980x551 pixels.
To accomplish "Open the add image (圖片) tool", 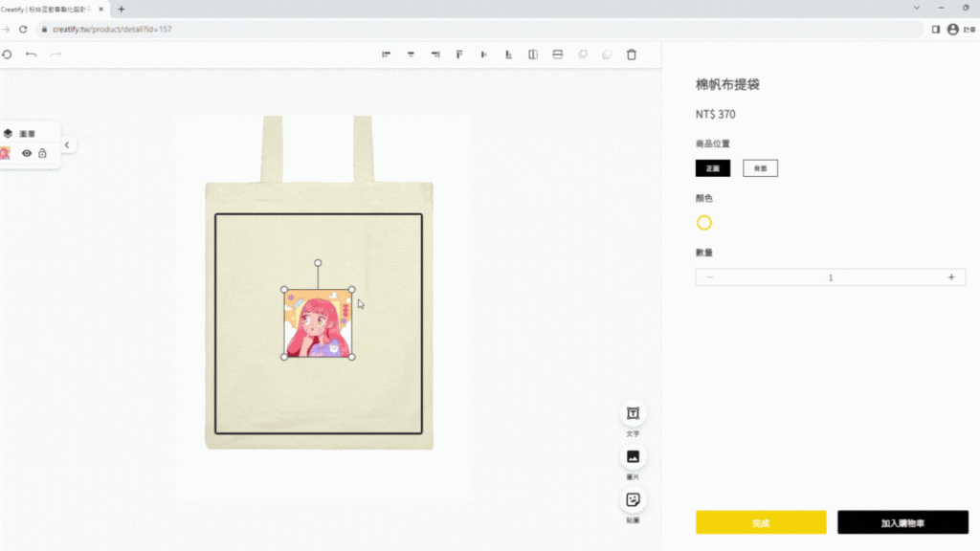I will coord(633,456).
